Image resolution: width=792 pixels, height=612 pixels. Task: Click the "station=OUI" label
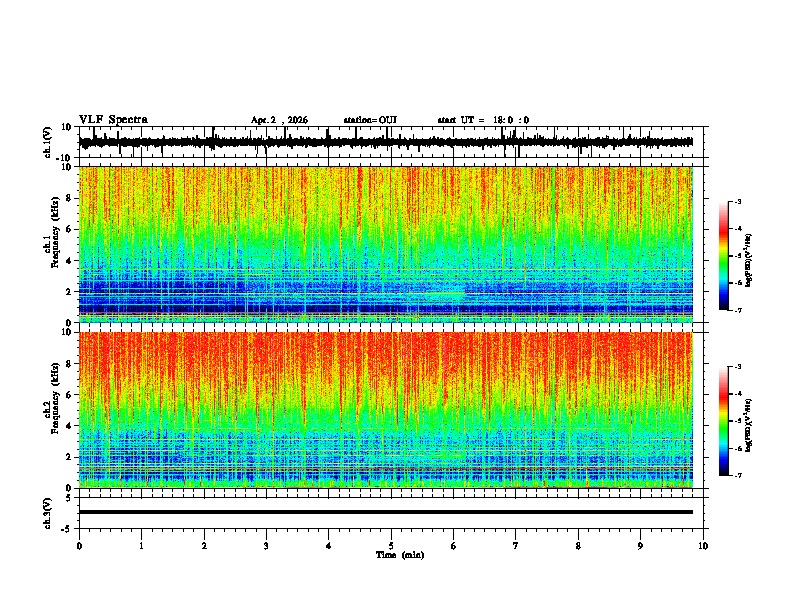(x=370, y=120)
